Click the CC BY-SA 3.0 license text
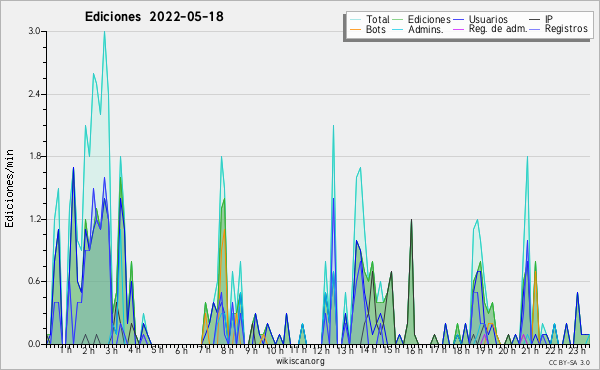This screenshot has height=370, width=600. click(x=569, y=362)
